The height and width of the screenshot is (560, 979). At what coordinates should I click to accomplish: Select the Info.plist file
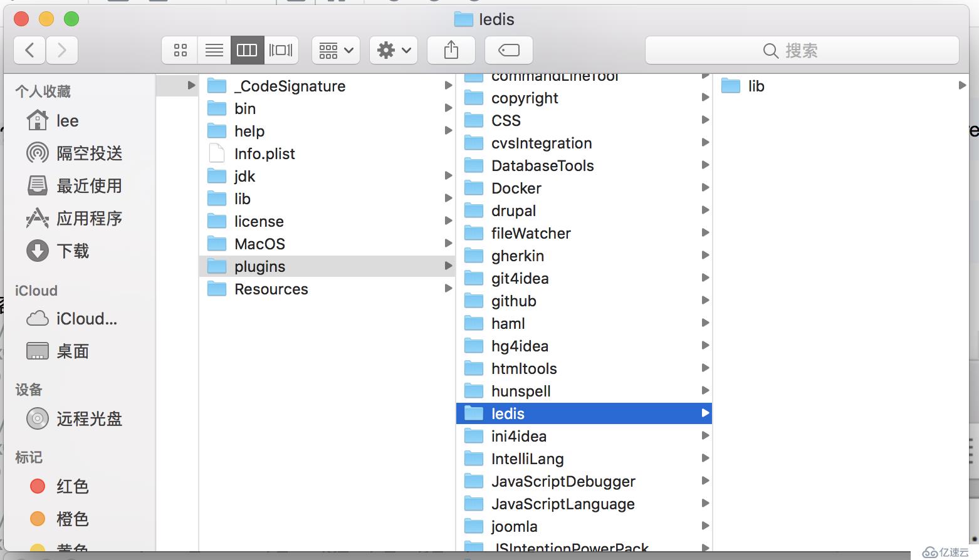click(x=327, y=153)
